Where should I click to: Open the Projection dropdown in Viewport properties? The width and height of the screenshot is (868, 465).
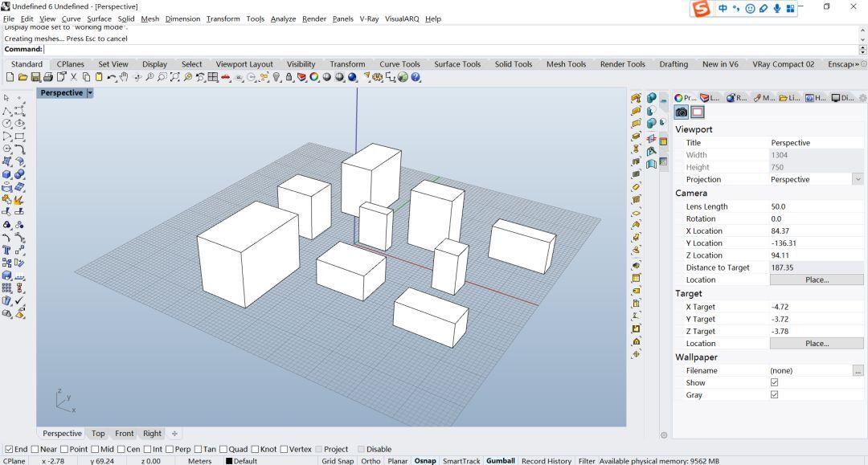pyautogui.click(x=858, y=179)
